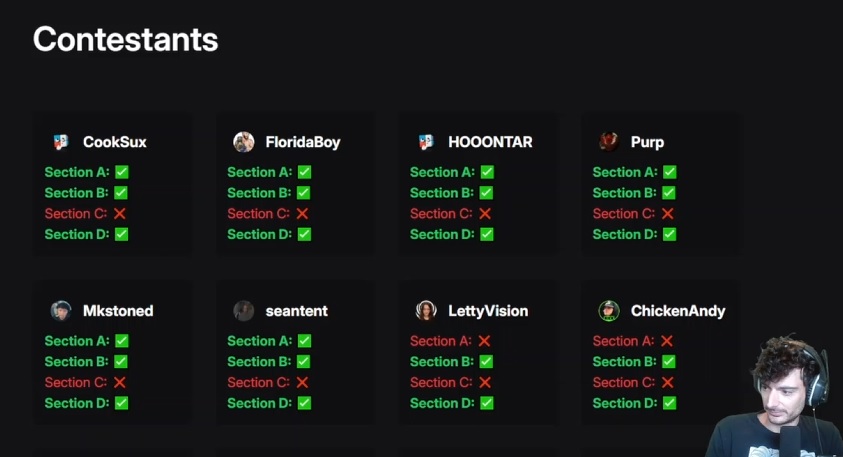Click ChickenAndy's profile avatar
Image resolution: width=843 pixels, height=457 pixels.
[609, 311]
